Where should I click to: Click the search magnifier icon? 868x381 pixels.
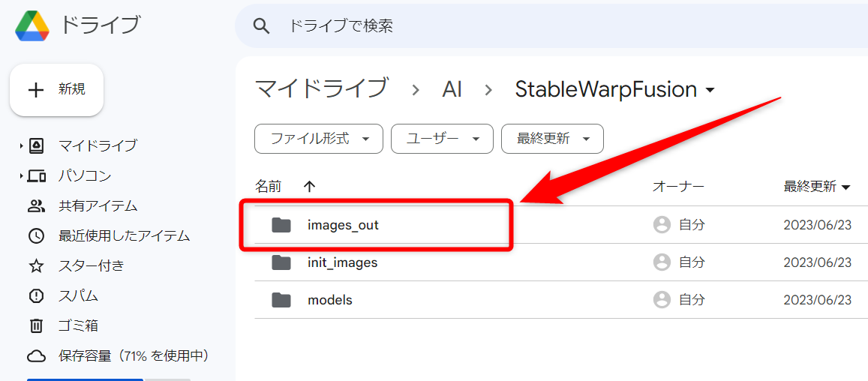261,25
